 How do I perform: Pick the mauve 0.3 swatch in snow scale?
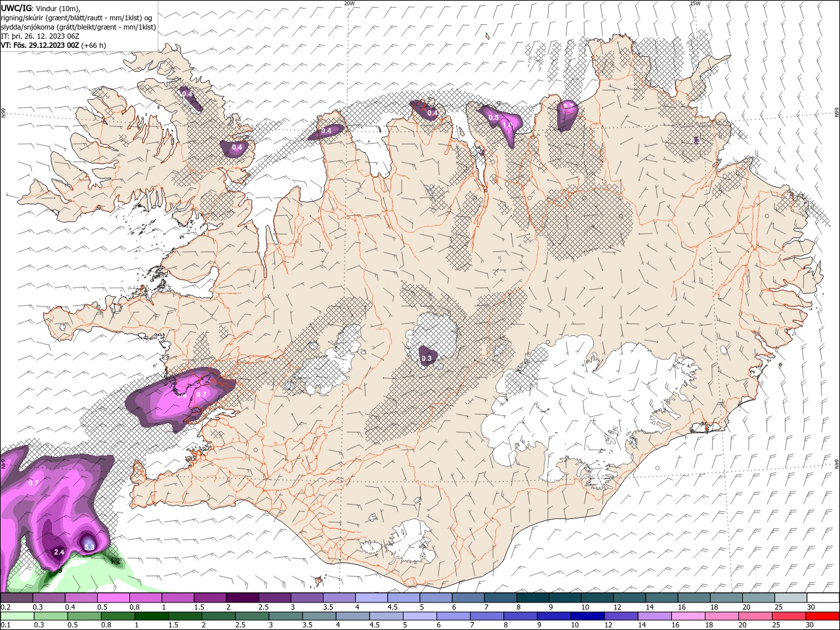pyautogui.click(x=49, y=598)
